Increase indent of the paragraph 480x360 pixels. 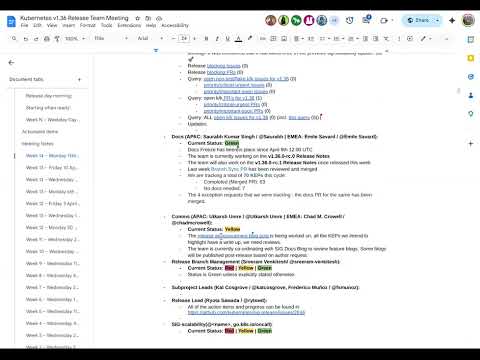[376, 39]
